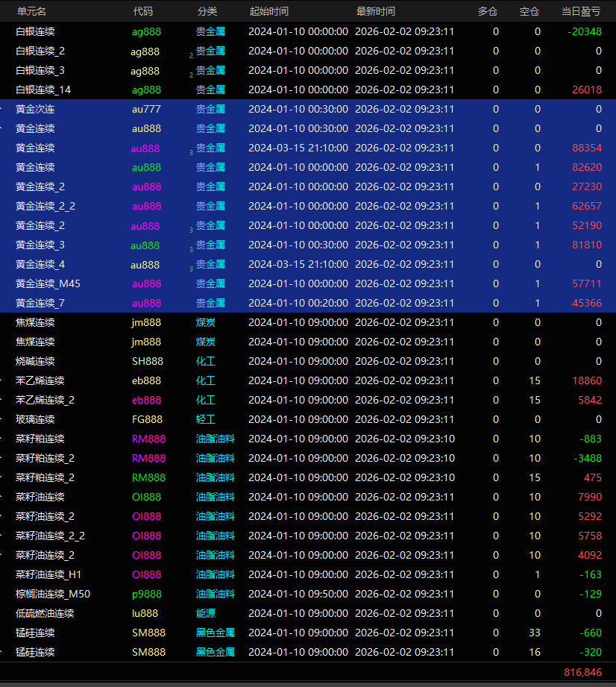
Task: Sort by the 空仓 column header
Action: click(x=529, y=11)
